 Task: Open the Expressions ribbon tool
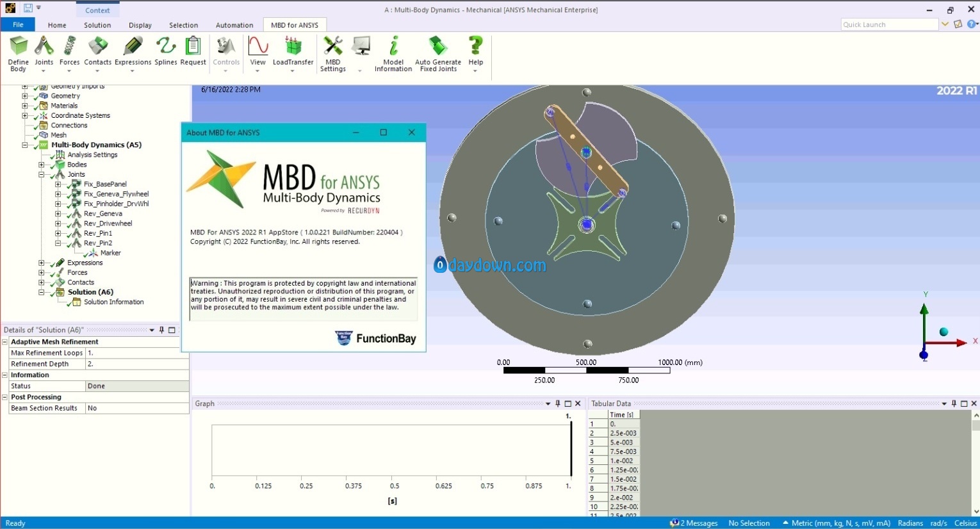tap(133, 53)
